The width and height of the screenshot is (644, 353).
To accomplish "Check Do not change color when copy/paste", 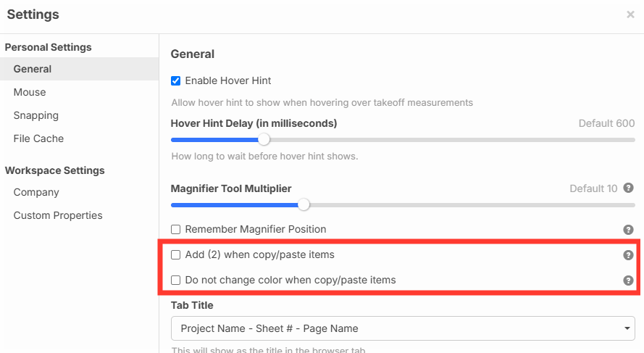I will tap(175, 280).
